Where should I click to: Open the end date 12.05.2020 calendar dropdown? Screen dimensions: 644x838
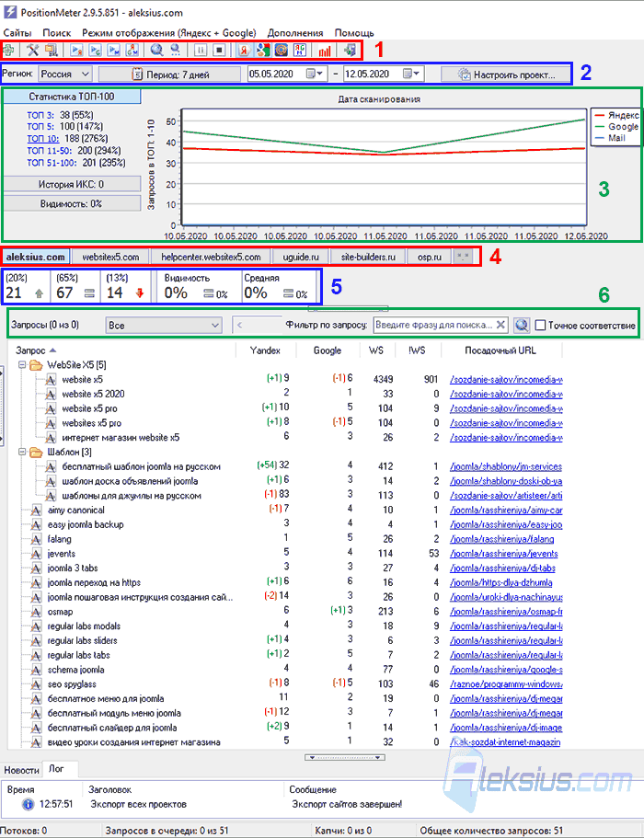point(410,74)
